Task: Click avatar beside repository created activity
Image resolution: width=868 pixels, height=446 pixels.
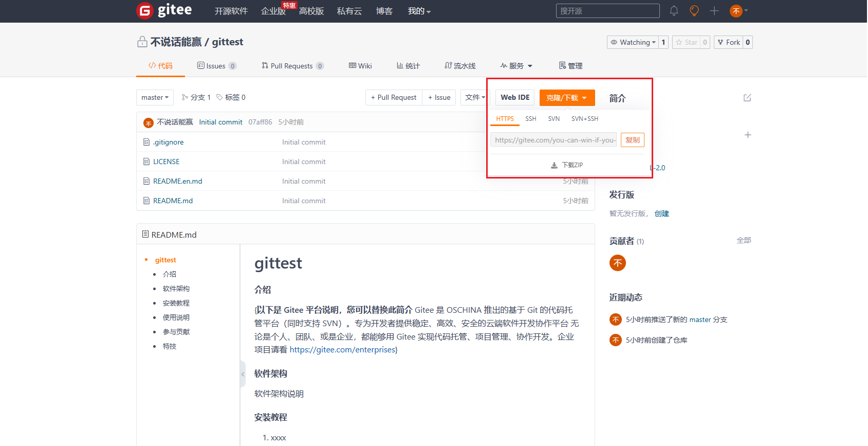Action: (x=616, y=340)
